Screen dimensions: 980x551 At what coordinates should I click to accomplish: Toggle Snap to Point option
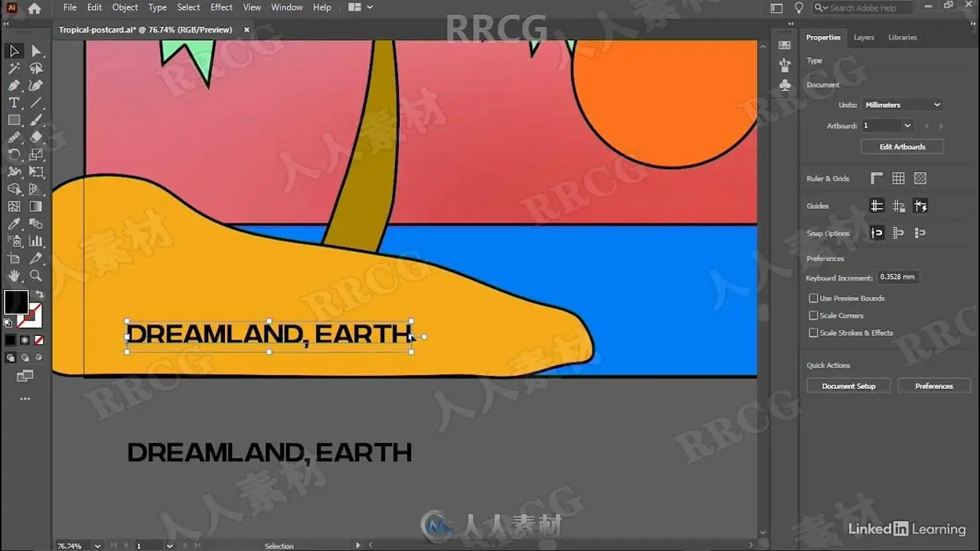[877, 233]
